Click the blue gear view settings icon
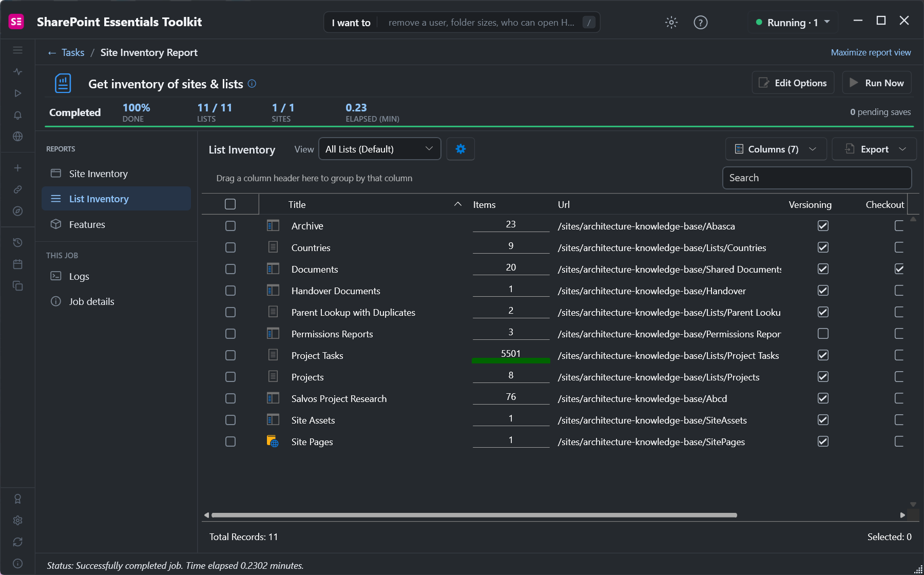 [460, 149]
